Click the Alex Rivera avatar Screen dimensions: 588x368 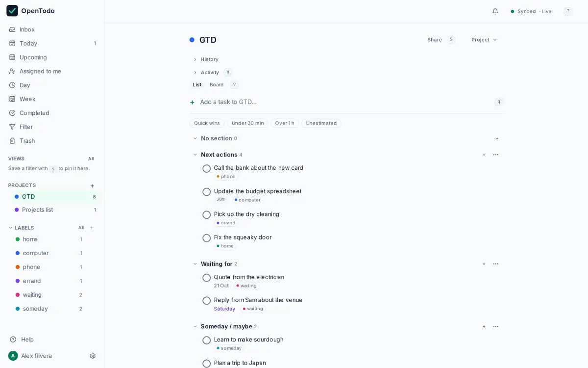coord(13,356)
